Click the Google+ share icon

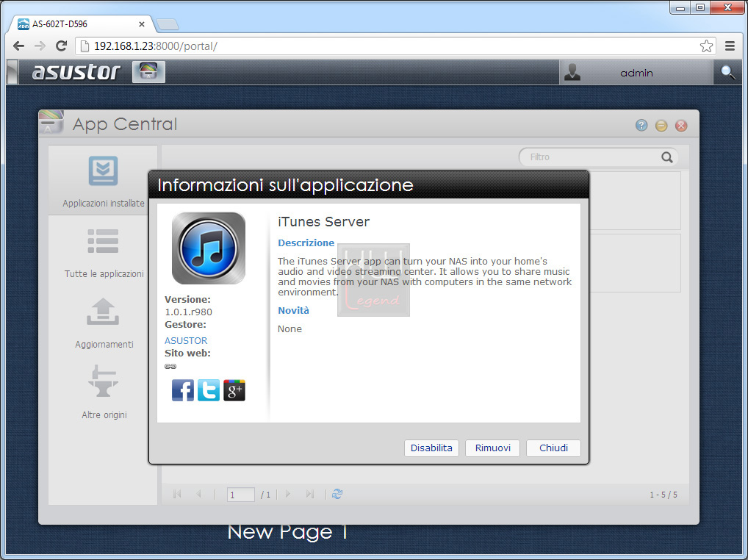pyautogui.click(x=234, y=390)
